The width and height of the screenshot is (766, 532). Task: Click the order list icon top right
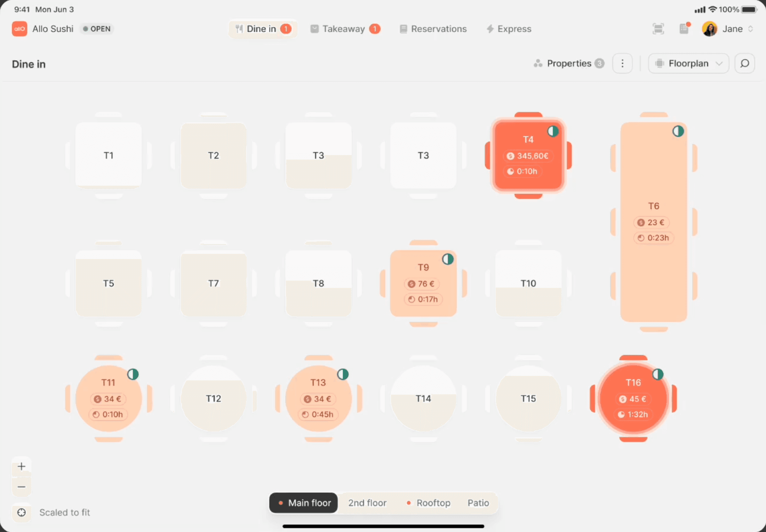pos(684,28)
